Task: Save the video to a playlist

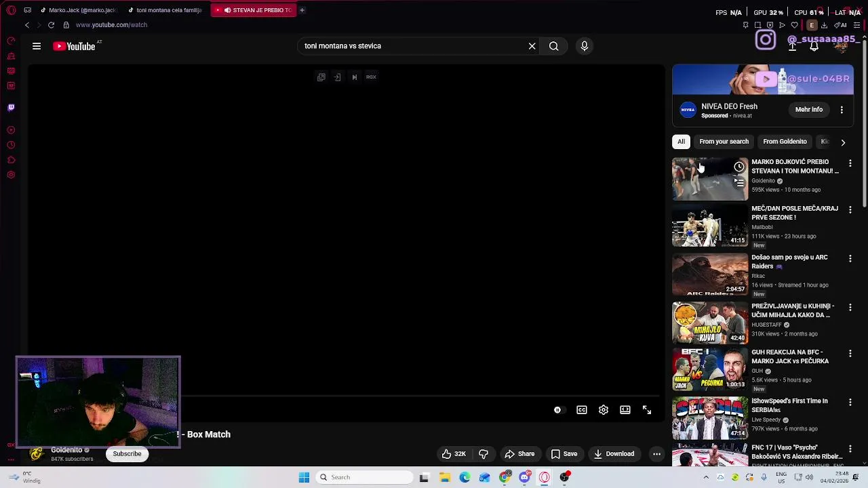Action: pos(564,454)
